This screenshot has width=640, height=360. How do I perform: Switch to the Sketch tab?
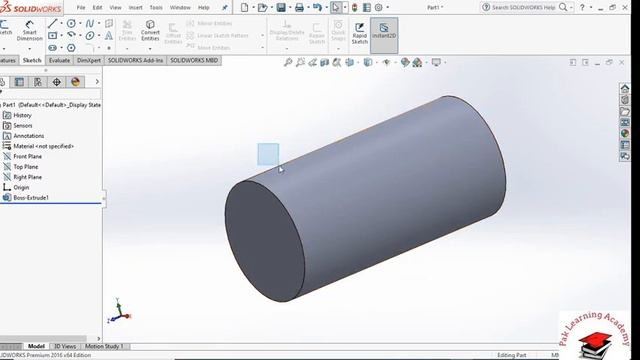coord(32,60)
